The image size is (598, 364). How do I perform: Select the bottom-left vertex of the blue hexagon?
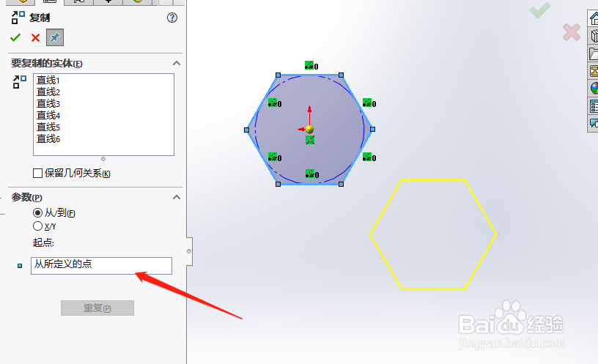coord(278,184)
